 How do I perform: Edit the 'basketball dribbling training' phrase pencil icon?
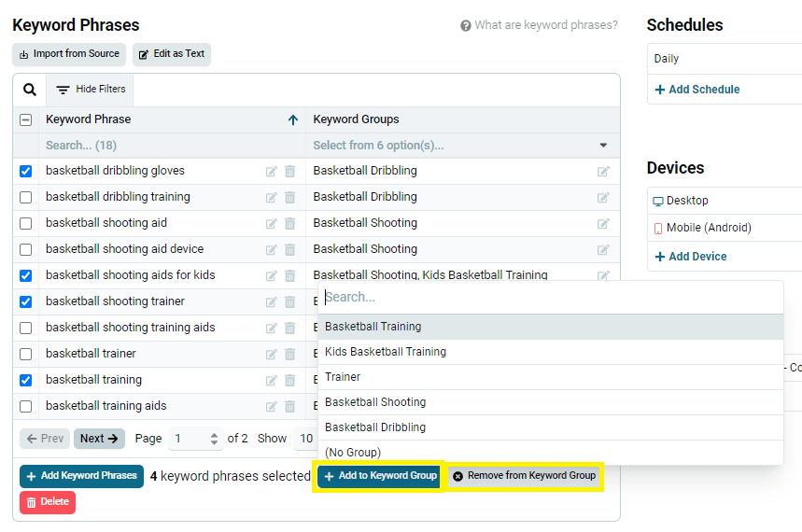(x=271, y=198)
